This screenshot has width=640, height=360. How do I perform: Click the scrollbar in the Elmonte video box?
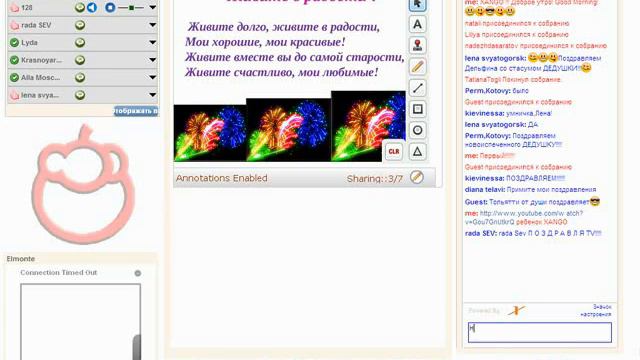click(x=137, y=347)
